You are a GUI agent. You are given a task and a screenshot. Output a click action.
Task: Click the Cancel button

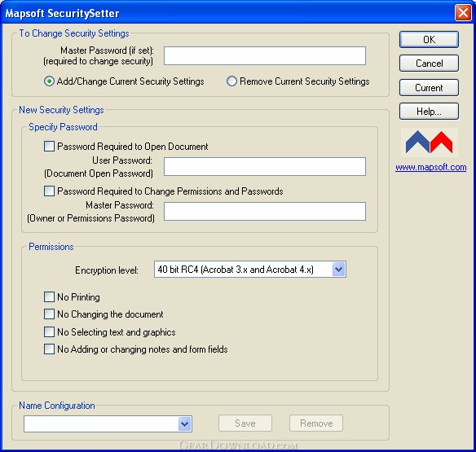[429, 63]
